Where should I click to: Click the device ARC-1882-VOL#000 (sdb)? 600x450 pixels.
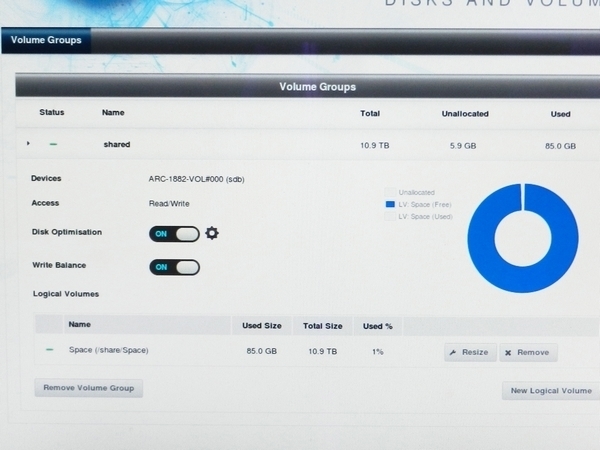197,179
